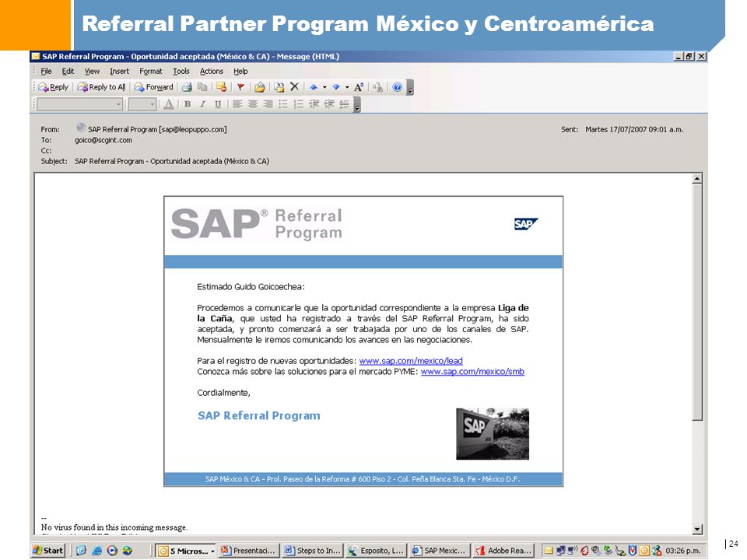
Task: Forward this email message
Action: pyautogui.click(x=153, y=87)
